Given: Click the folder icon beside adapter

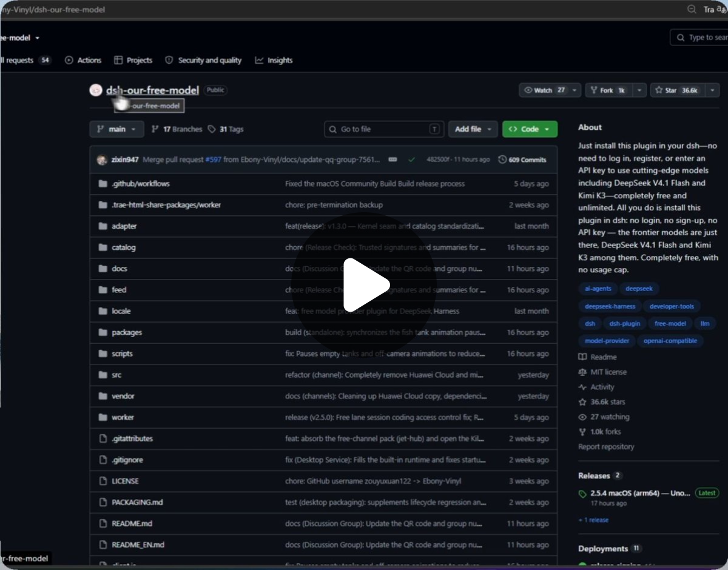Looking at the screenshot, I should (103, 226).
